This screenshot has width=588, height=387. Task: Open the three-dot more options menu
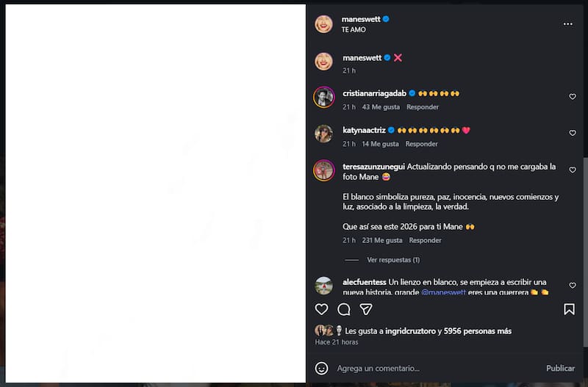(x=567, y=23)
